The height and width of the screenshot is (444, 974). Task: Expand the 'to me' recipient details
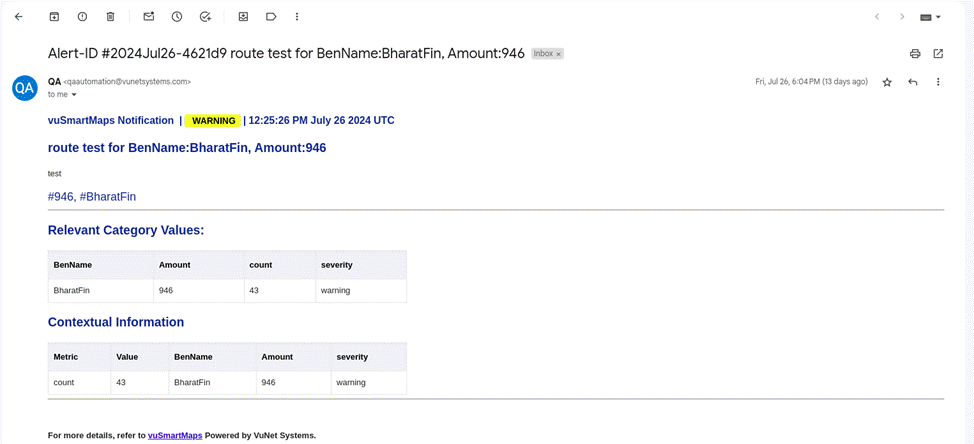[x=74, y=95]
